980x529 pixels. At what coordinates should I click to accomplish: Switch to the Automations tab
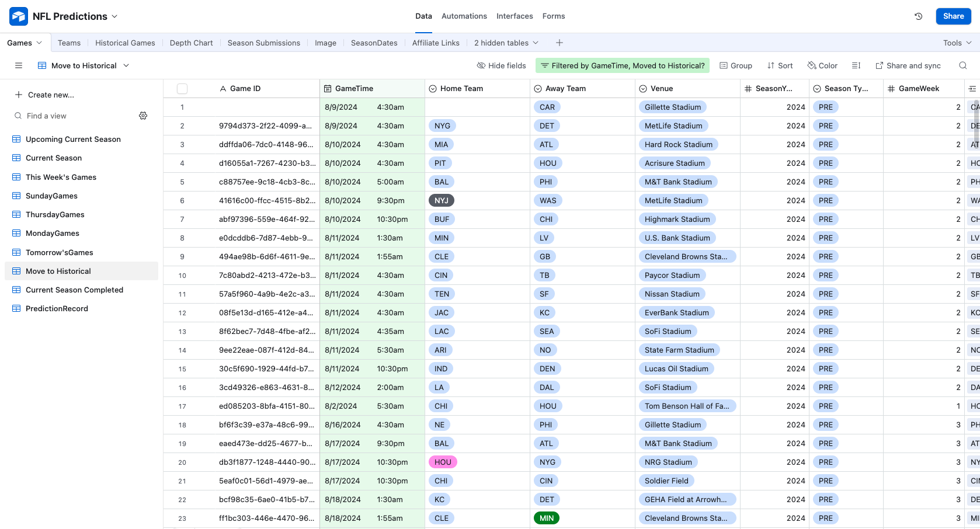pos(464,16)
